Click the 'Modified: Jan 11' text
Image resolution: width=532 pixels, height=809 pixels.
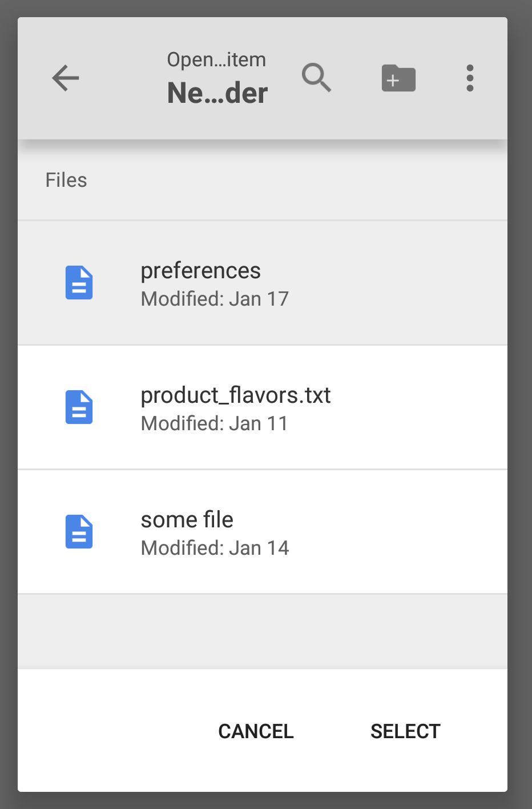point(215,423)
